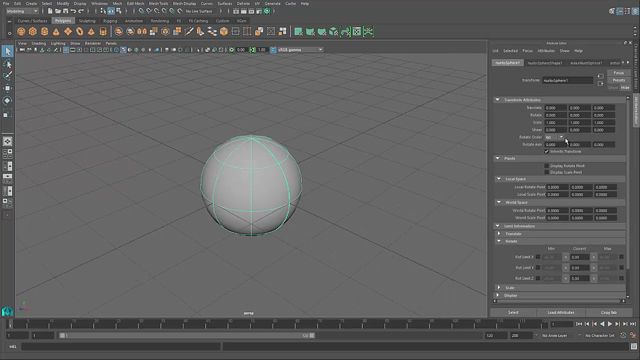Open Attribute Editor Attributes menu
This screenshot has width=640, height=360.
pos(546,51)
